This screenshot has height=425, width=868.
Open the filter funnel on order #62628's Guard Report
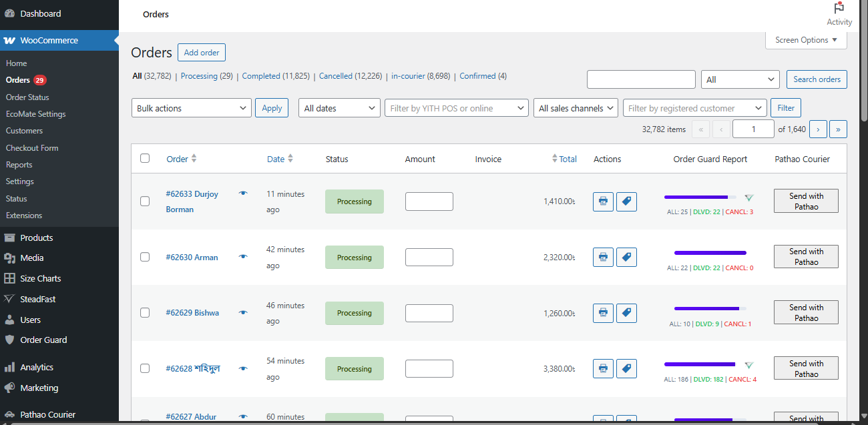[748, 366]
